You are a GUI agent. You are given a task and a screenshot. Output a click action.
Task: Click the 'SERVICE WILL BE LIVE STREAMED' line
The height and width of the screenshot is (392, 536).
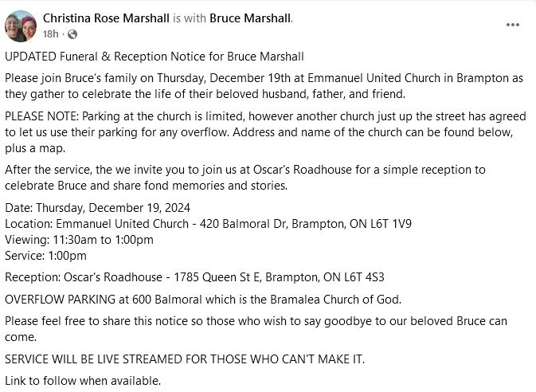(185, 359)
